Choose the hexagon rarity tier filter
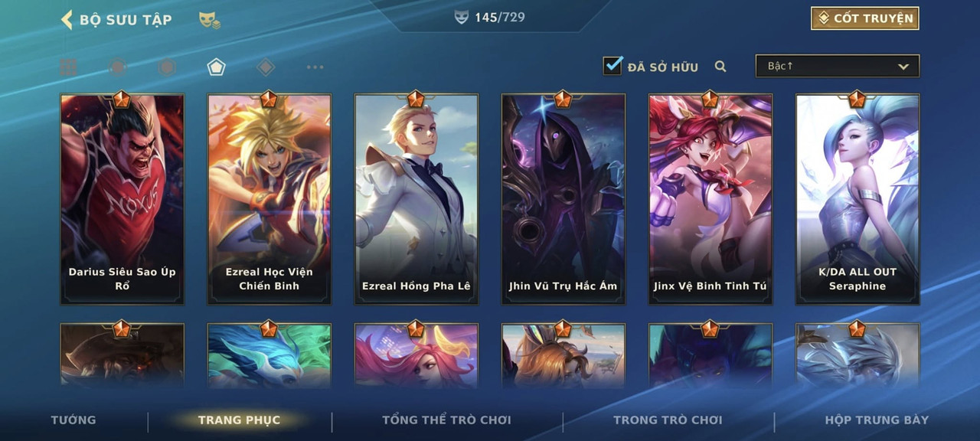980x441 pixels. pos(166,67)
